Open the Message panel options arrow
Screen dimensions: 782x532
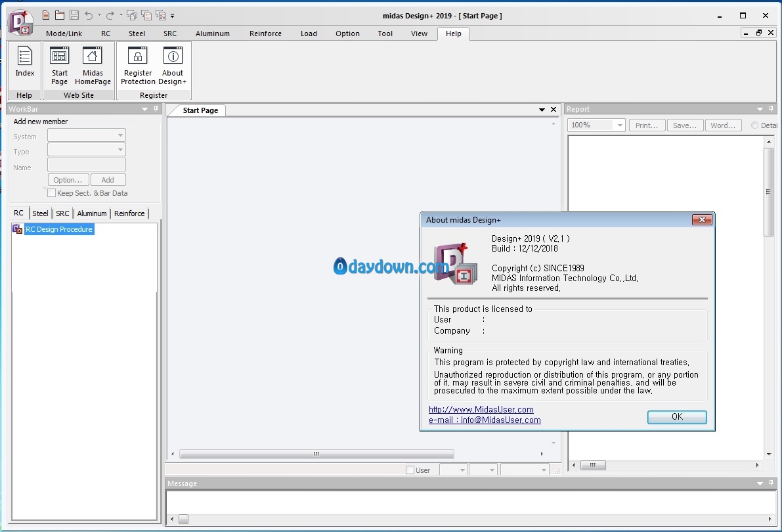pos(760,483)
